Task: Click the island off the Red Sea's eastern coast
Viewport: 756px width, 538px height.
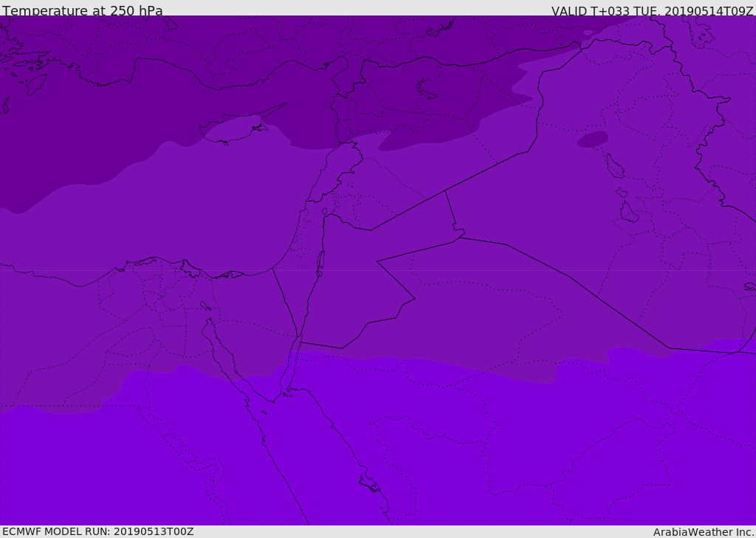Action: pyautogui.click(x=371, y=483)
